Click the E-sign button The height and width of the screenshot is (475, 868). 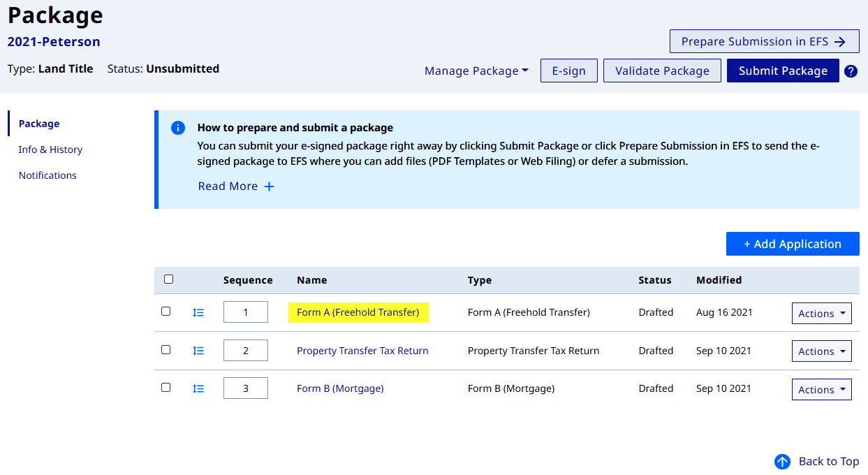[568, 71]
